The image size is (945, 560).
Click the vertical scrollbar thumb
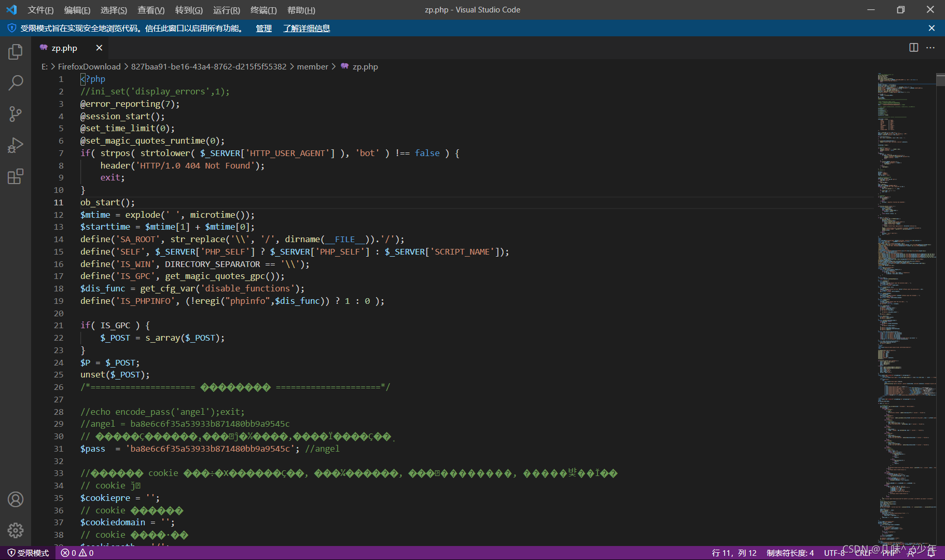(940, 79)
